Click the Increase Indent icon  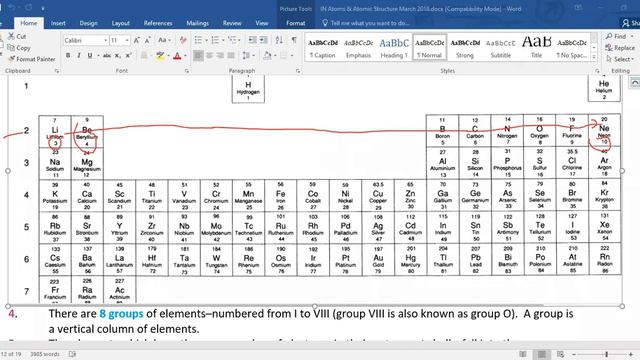click(264, 40)
